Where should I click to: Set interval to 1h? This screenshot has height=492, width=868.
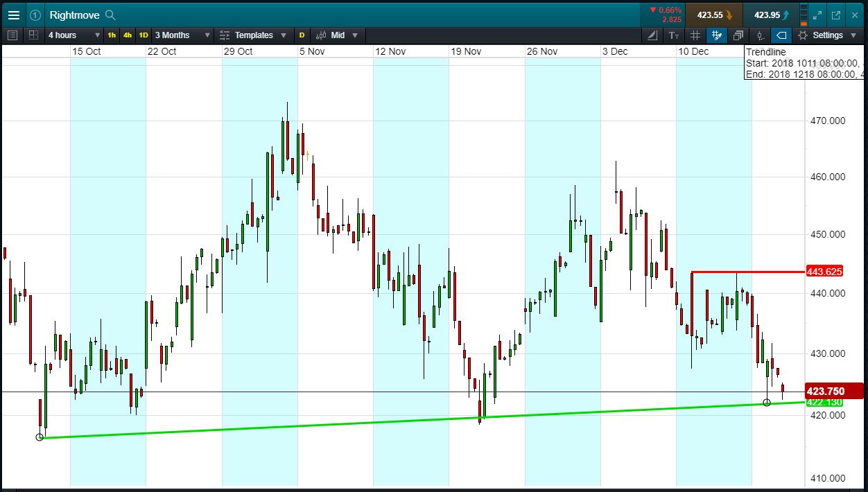(112, 35)
